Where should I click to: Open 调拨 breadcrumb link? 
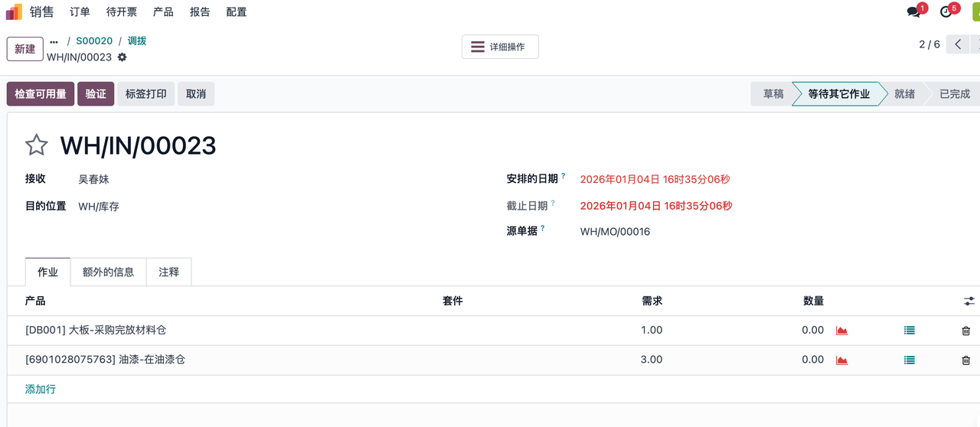coord(137,41)
